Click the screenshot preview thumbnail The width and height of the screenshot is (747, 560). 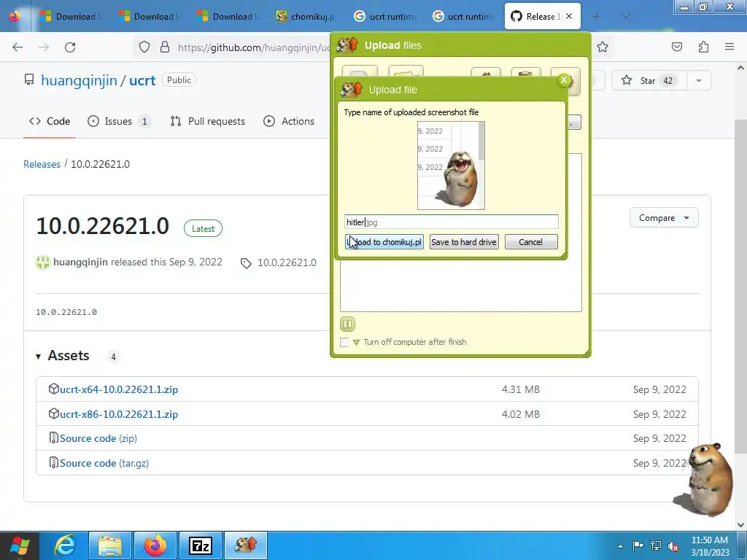click(451, 166)
